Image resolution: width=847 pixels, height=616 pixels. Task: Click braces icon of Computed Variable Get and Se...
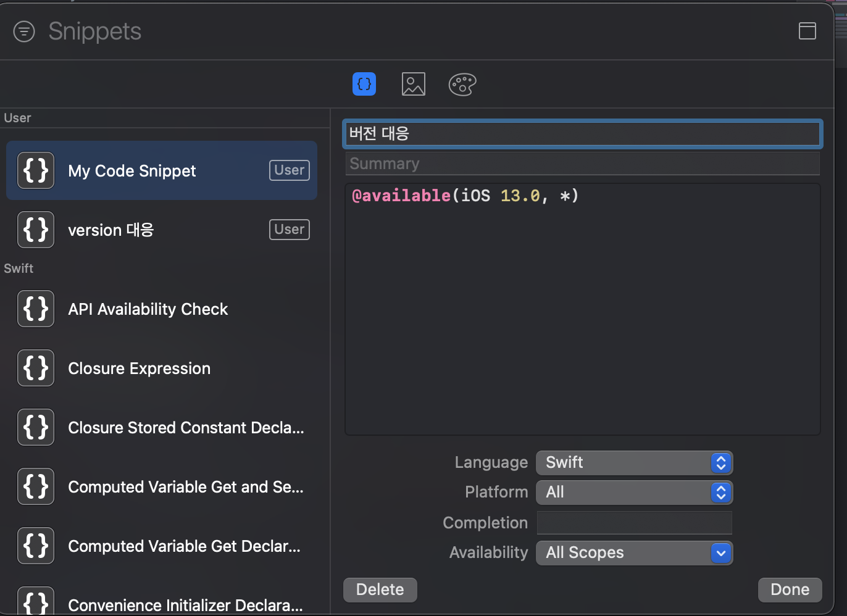[36, 486]
